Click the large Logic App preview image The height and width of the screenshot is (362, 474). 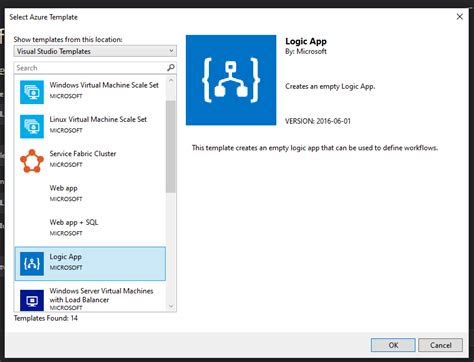click(231, 80)
